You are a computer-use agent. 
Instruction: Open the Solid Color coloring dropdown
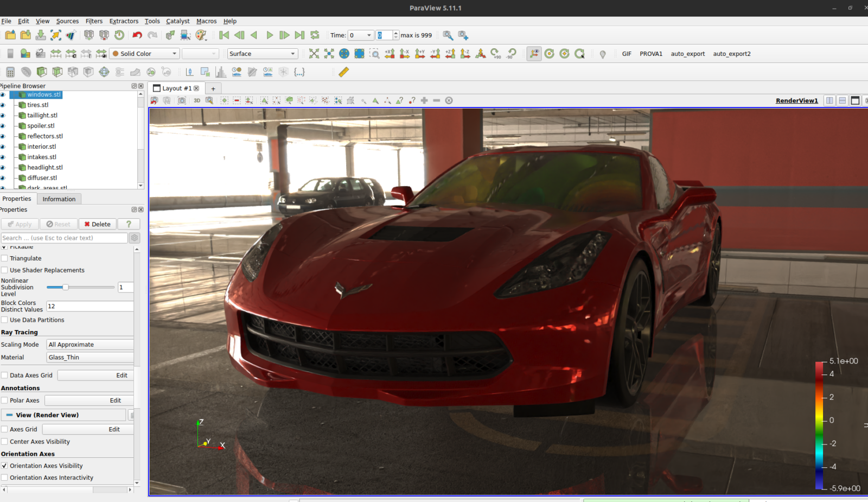pyautogui.click(x=144, y=54)
